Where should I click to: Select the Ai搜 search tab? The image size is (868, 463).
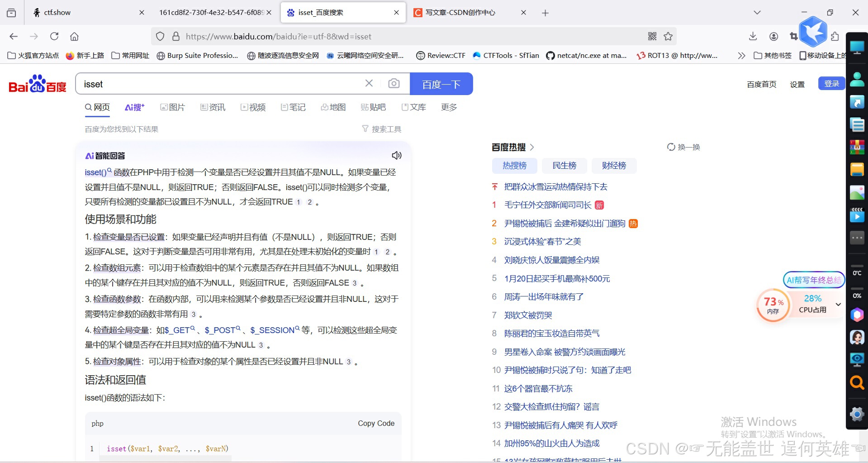[134, 107]
